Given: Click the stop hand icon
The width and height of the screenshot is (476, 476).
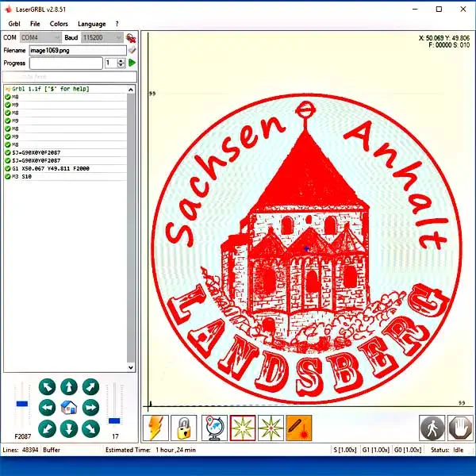Looking at the screenshot, I should (x=460, y=428).
